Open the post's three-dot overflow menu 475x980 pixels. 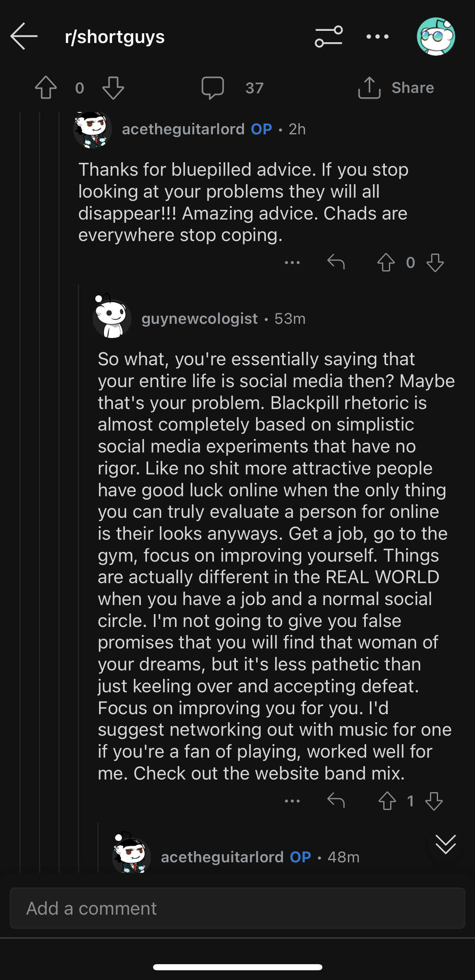coord(377,37)
